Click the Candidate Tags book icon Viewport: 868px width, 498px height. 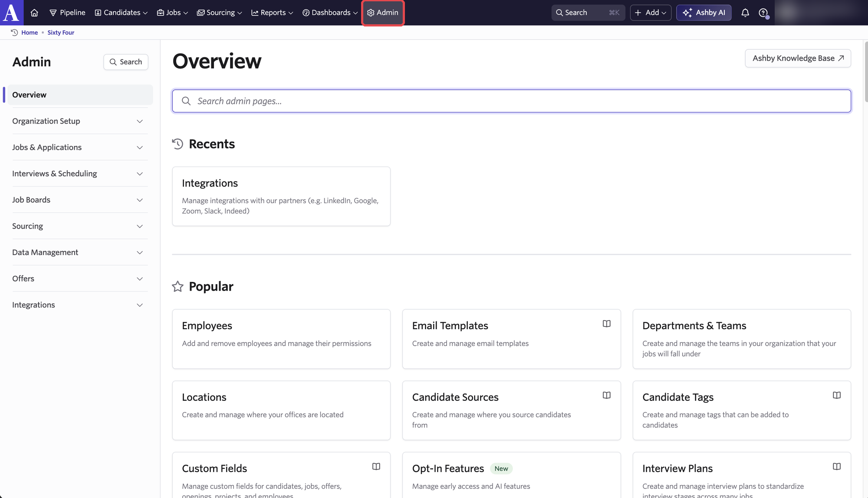click(837, 395)
